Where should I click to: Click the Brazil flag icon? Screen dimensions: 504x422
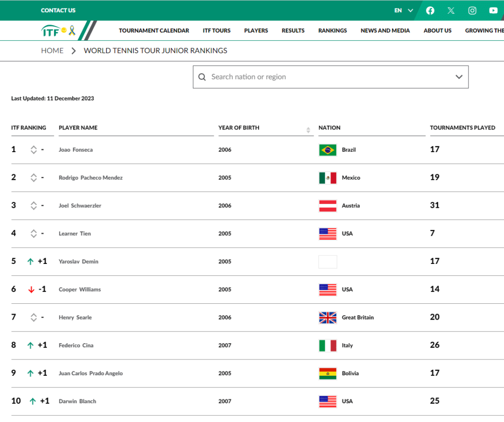[x=327, y=150]
